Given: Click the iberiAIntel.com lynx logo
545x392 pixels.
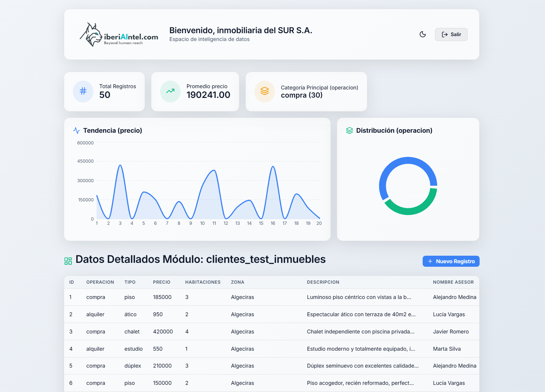Looking at the screenshot, I should 119,34.
